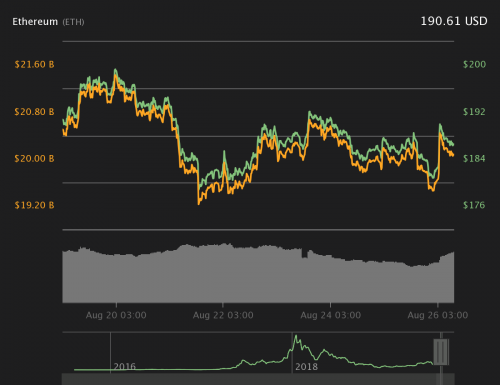This screenshot has width=500, height=385.
Task: Click the 2018 price peak in navigator
Action: click(x=296, y=337)
